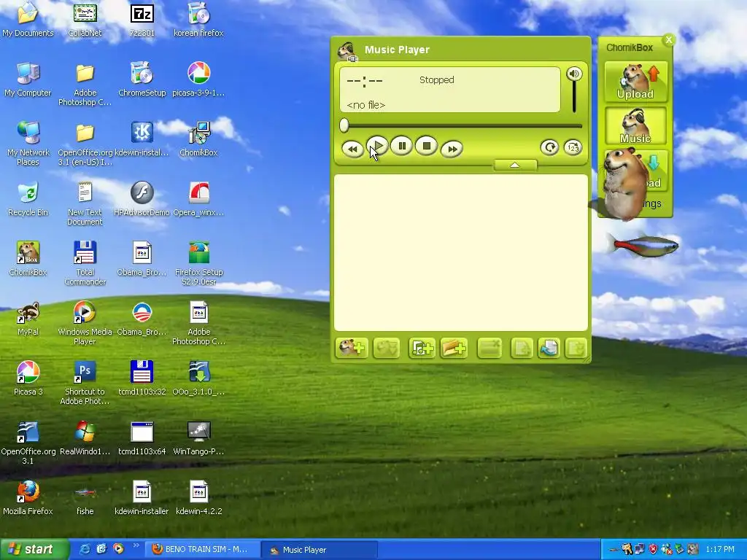Viewport: 747px width, 560px height.
Task: Select Recycle Bin desktop icon
Action: (28, 199)
